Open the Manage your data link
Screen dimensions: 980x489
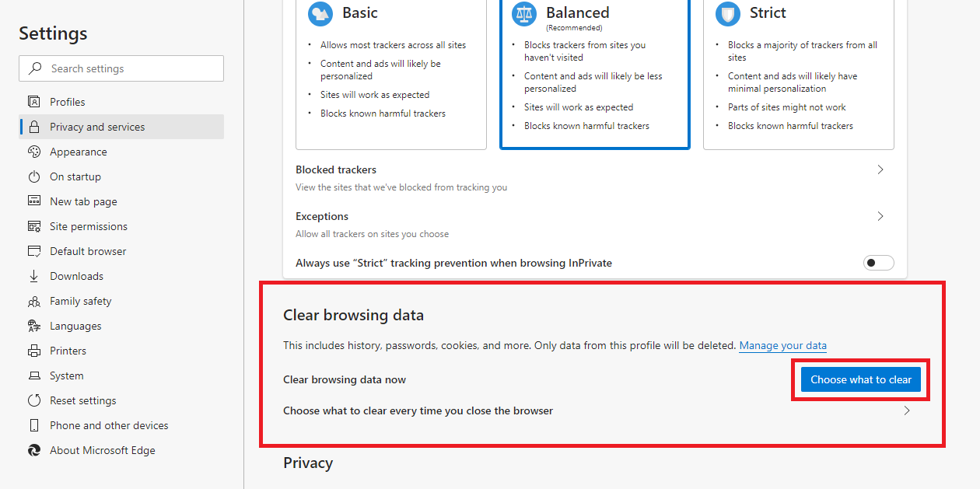pos(782,345)
